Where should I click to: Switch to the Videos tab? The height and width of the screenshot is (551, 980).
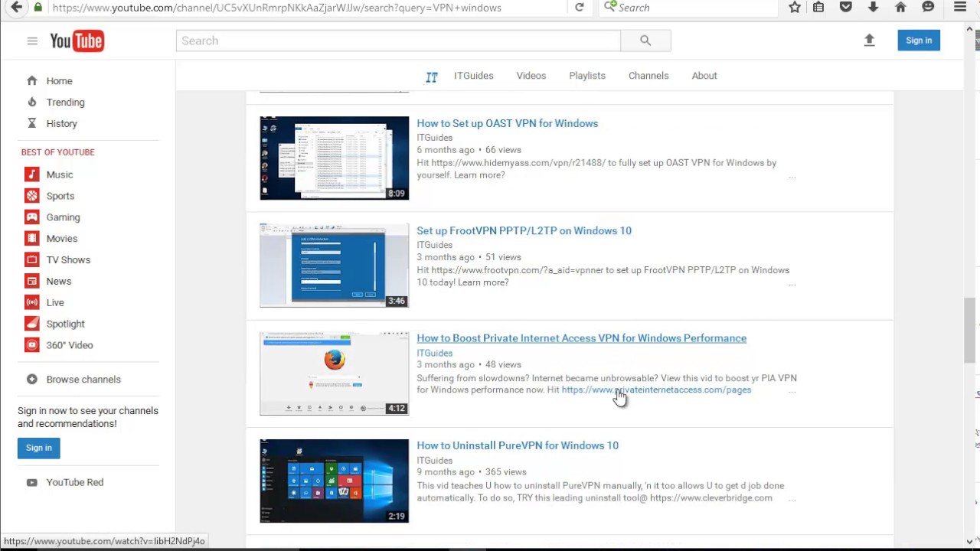pos(531,76)
